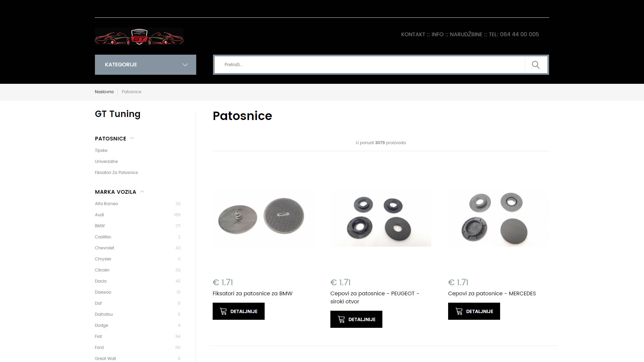Click the PATOSNICE sidebar heading

click(110, 139)
